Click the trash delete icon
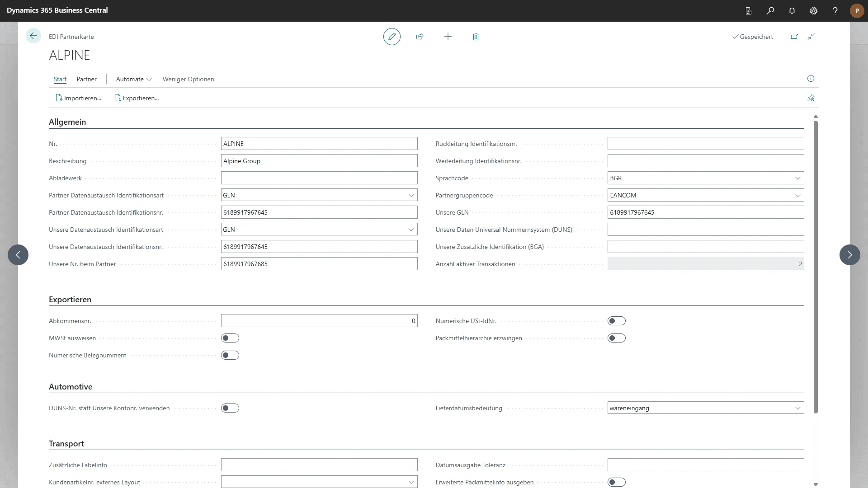868x488 pixels. coord(476,37)
